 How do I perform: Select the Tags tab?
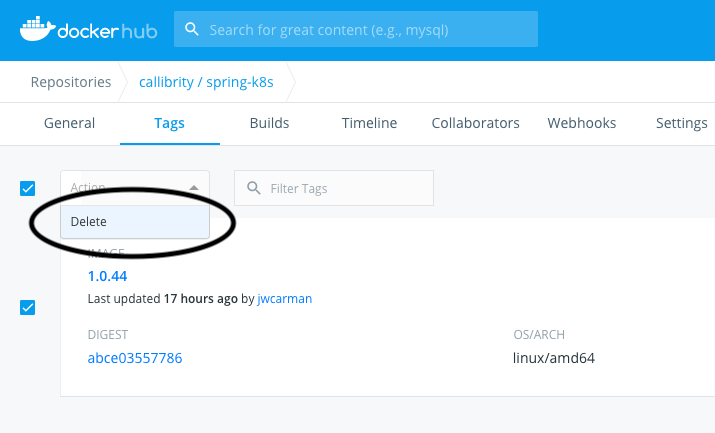click(169, 123)
